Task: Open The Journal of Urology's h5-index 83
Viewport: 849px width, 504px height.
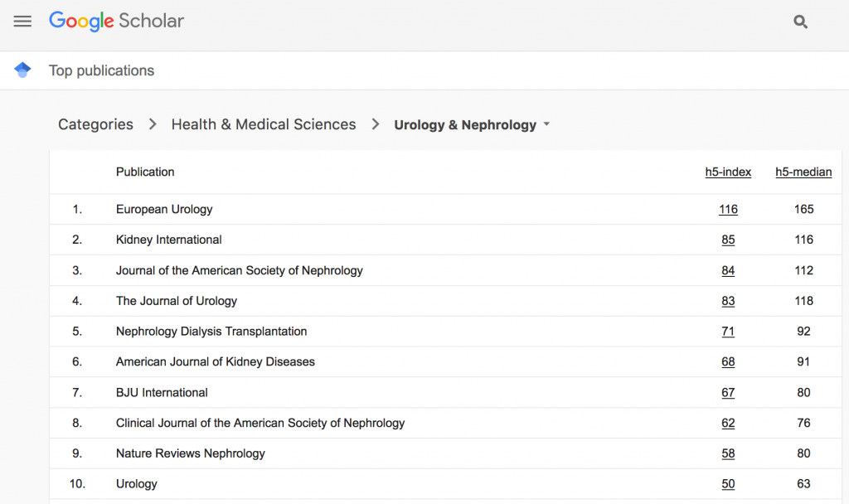Action: pyautogui.click(x=728, y=302)
